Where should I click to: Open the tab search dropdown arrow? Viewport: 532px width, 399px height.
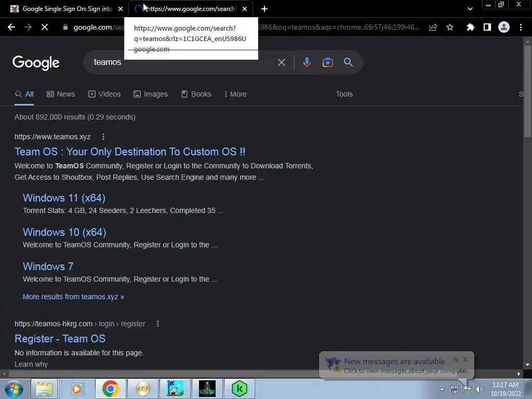[x=470, y=9]
